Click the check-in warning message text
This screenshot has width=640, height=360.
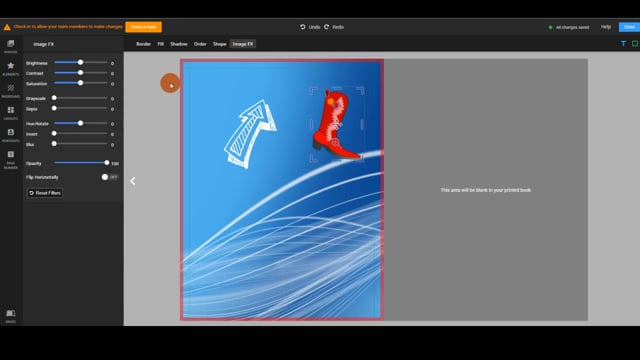coord(68,27)
